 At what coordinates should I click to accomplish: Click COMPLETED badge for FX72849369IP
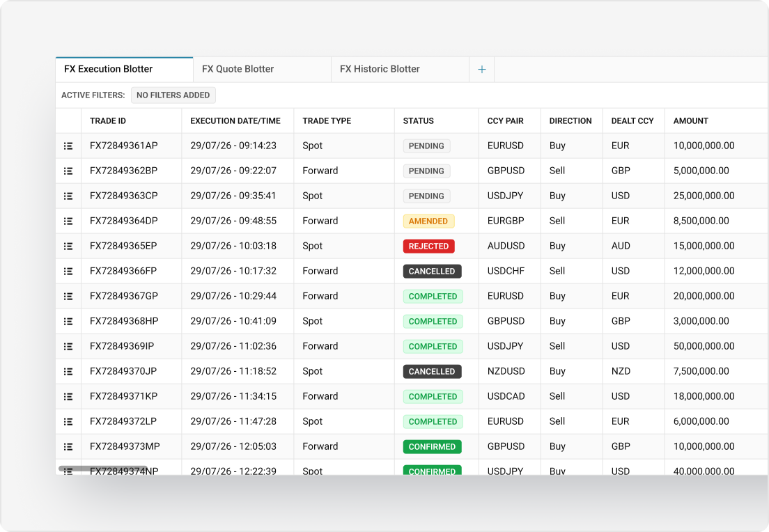click(433, 346)
